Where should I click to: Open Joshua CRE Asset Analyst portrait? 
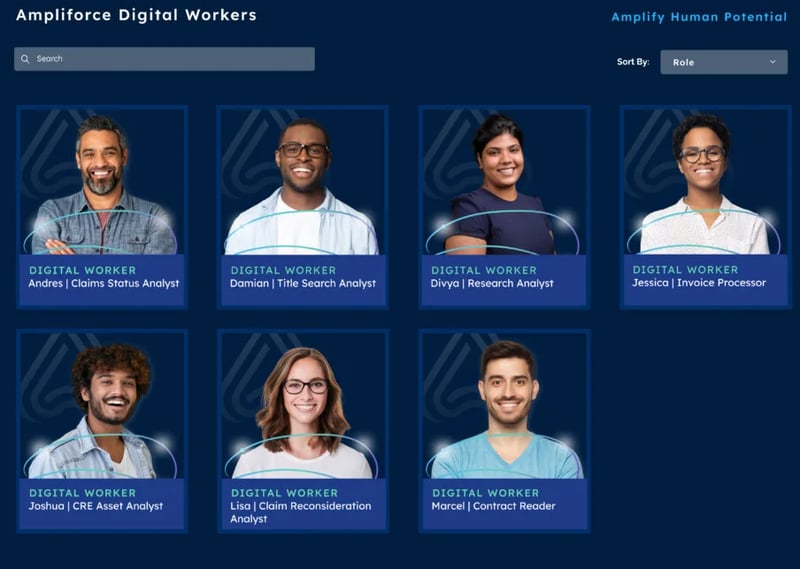coord(102,406)
